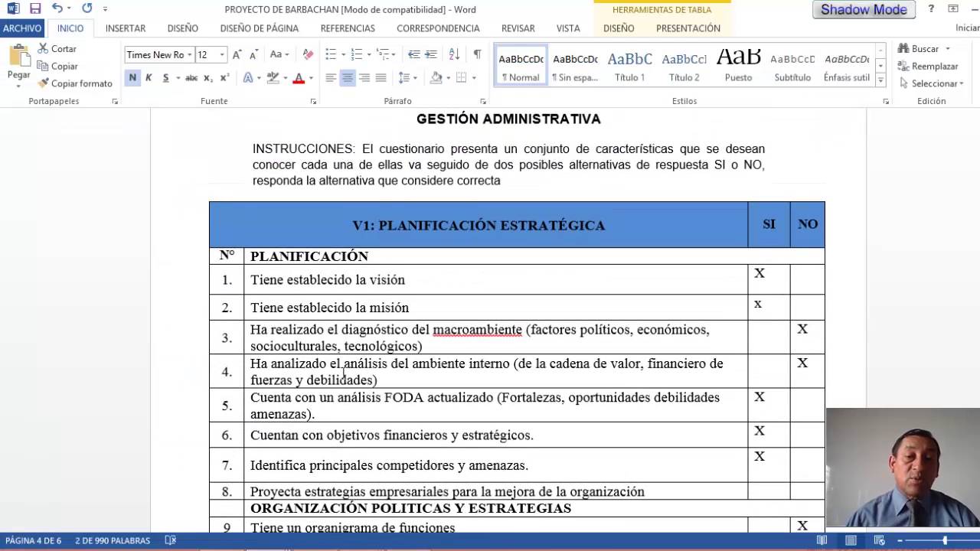
Task: Toggle strikethrough abc formatting
Action: tap(191, 77)
